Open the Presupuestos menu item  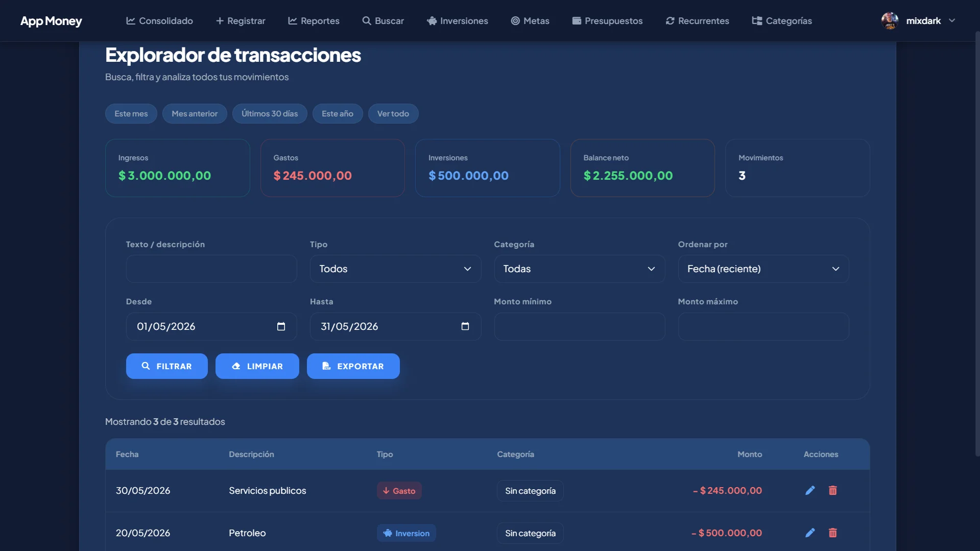(607, 21)
